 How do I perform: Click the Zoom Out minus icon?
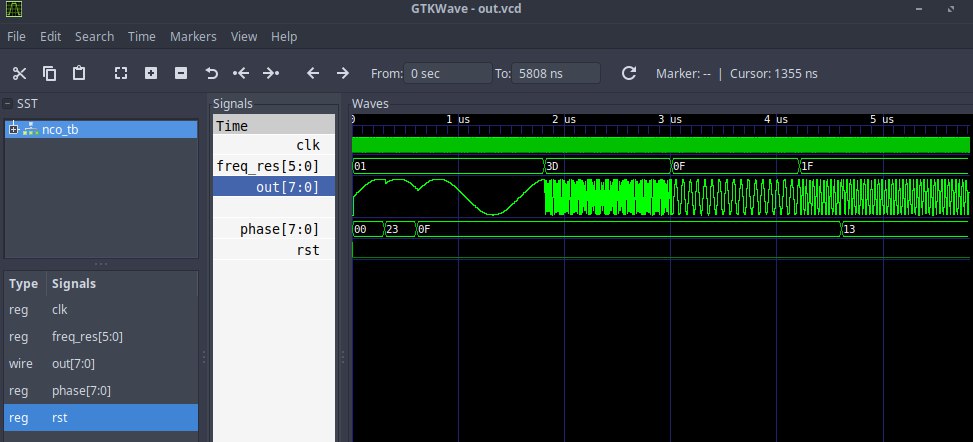pyautogui.click(x=181, y=74)
